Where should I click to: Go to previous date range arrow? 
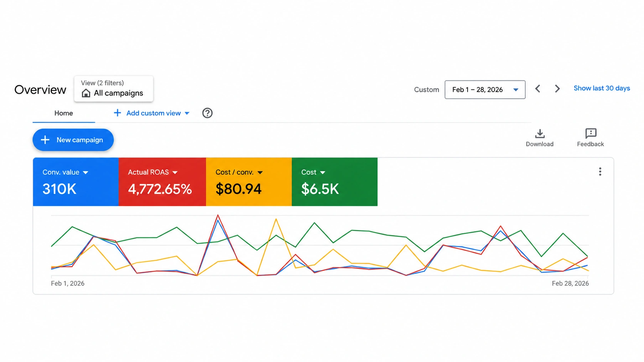(538, 89)
